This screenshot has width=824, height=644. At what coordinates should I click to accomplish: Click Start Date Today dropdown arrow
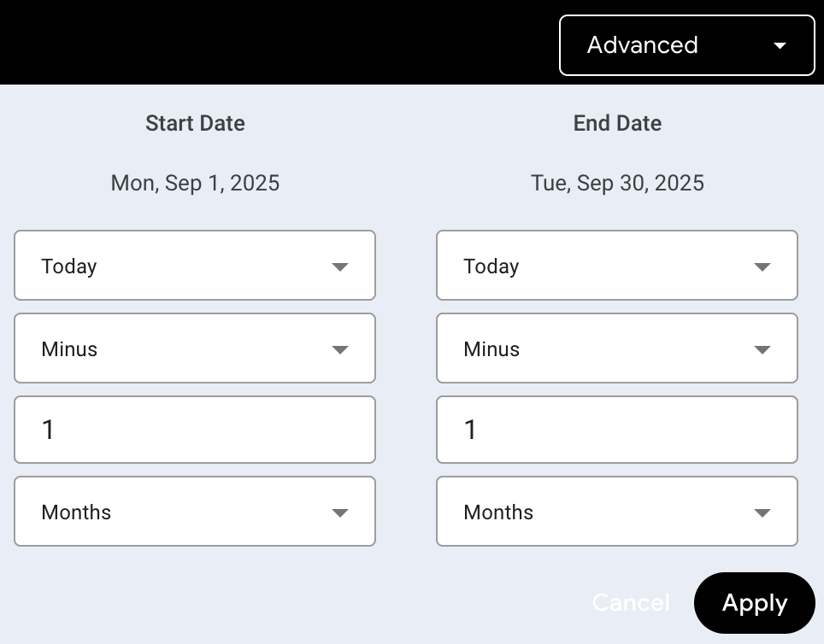340,266
